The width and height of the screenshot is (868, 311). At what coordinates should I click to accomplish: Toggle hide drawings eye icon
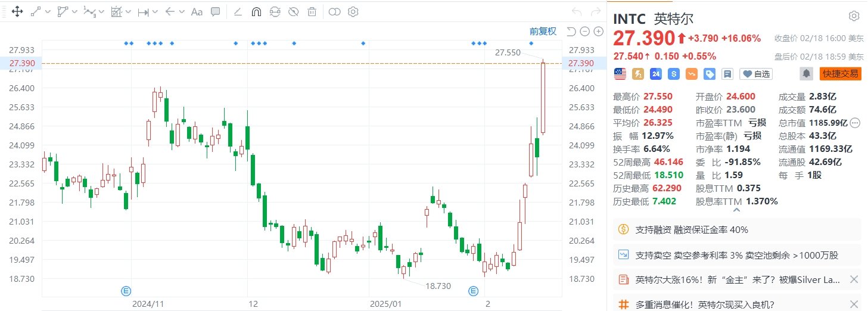click(x=293, y=11)
